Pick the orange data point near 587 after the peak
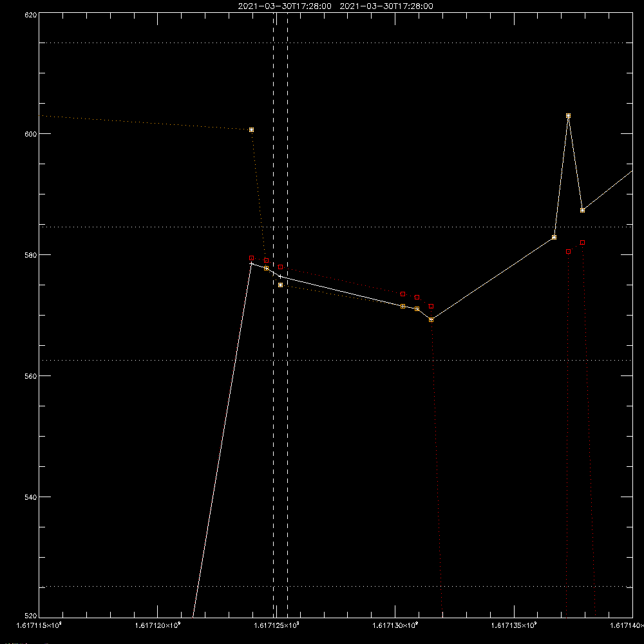This screenshot has width=644, height=644. pos(582,211)
